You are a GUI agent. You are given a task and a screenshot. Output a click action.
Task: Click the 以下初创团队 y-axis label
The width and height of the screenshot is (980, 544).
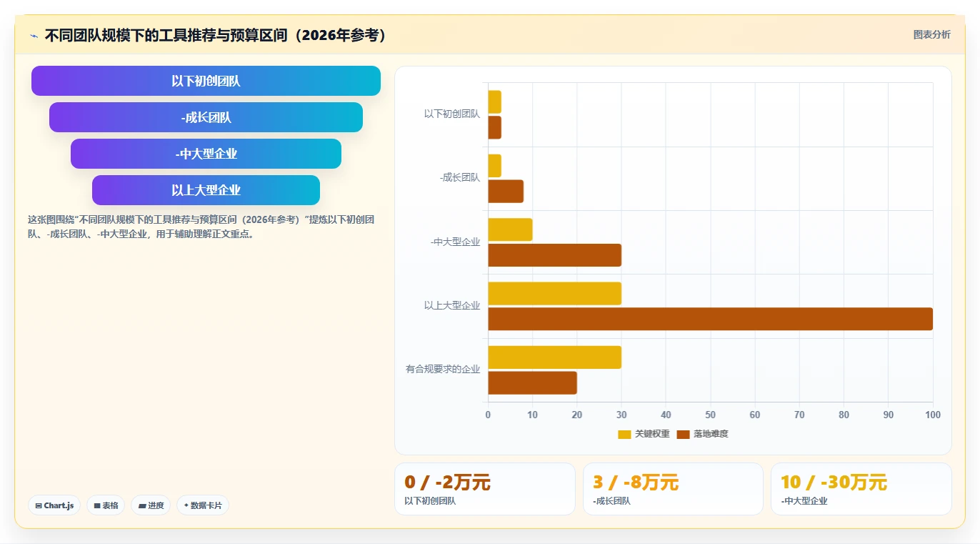(x=452, y=114)
